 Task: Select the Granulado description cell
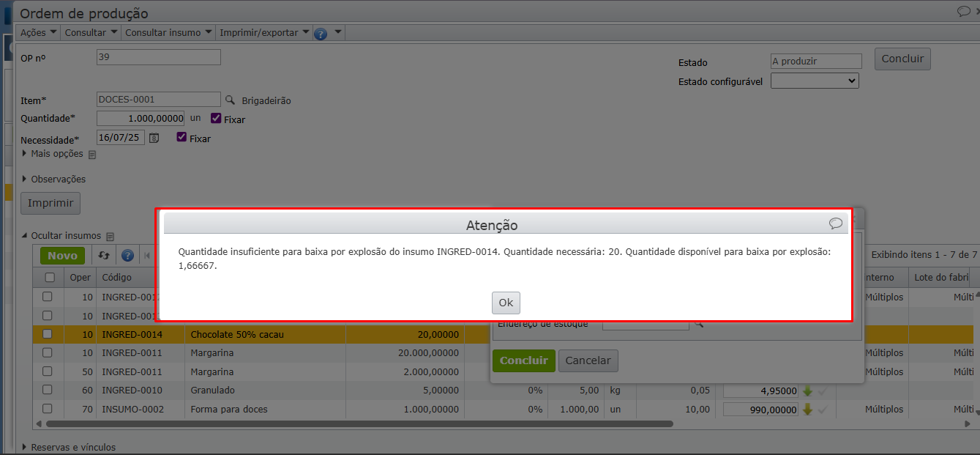[x=265, y=390]
